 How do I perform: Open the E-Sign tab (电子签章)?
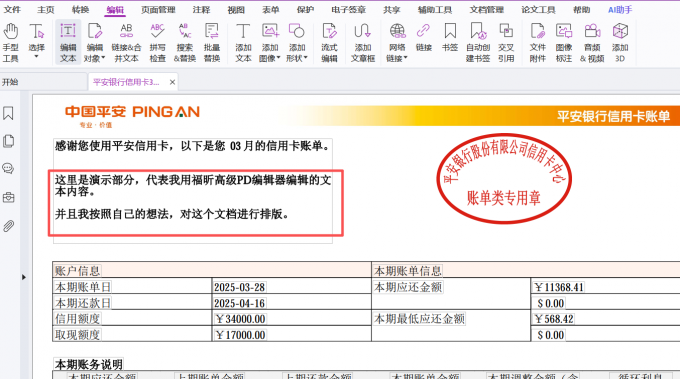tap(349, 10)
